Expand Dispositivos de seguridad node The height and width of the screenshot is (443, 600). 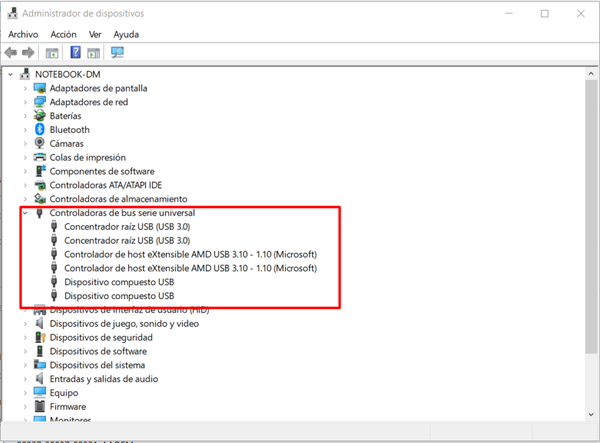coord(25,337)
